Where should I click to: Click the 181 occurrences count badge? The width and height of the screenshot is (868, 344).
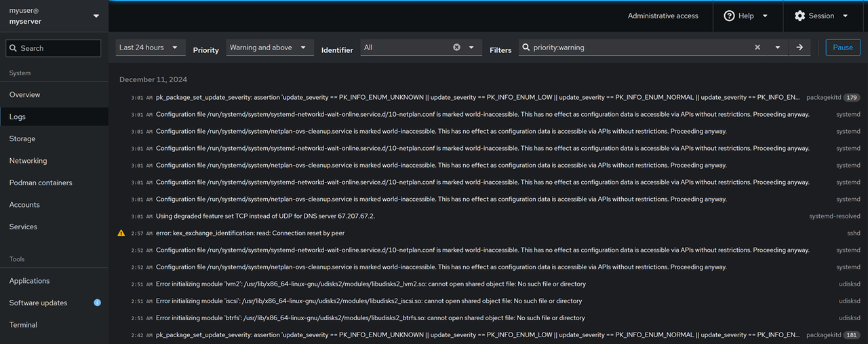(x=852, y=335)
